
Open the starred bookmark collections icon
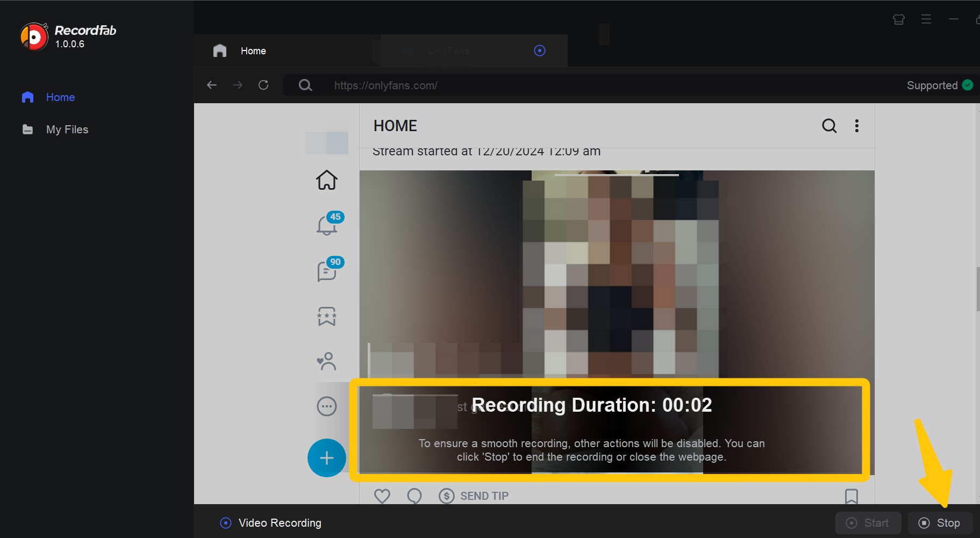[327, 316]
